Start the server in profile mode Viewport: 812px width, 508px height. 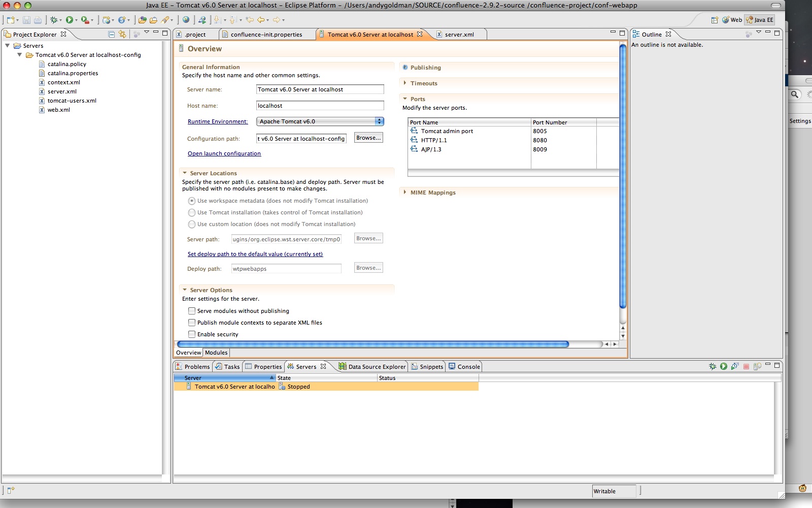click(x=734, y=366)
